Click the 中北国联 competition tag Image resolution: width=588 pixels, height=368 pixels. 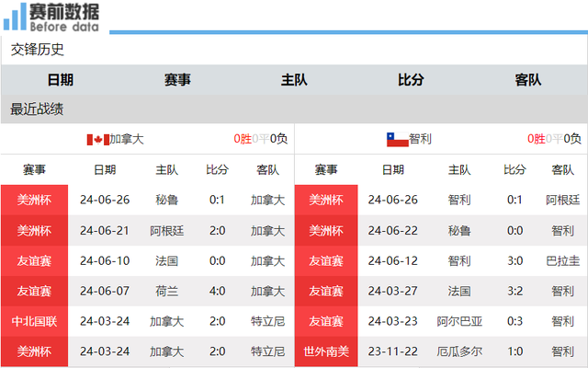[34, 321]
